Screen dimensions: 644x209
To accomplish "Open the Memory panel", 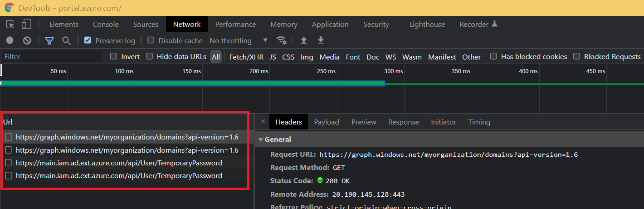I will [284, 25].
